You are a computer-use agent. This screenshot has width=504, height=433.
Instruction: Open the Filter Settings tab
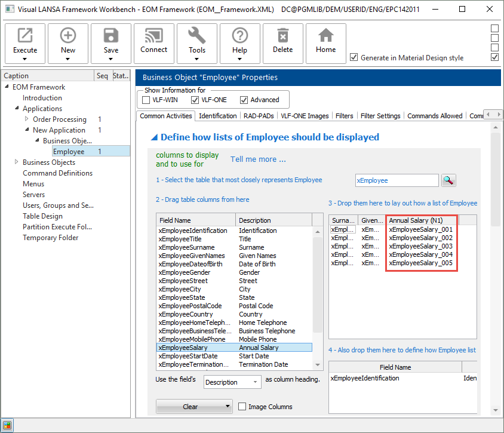click(380, 116)
